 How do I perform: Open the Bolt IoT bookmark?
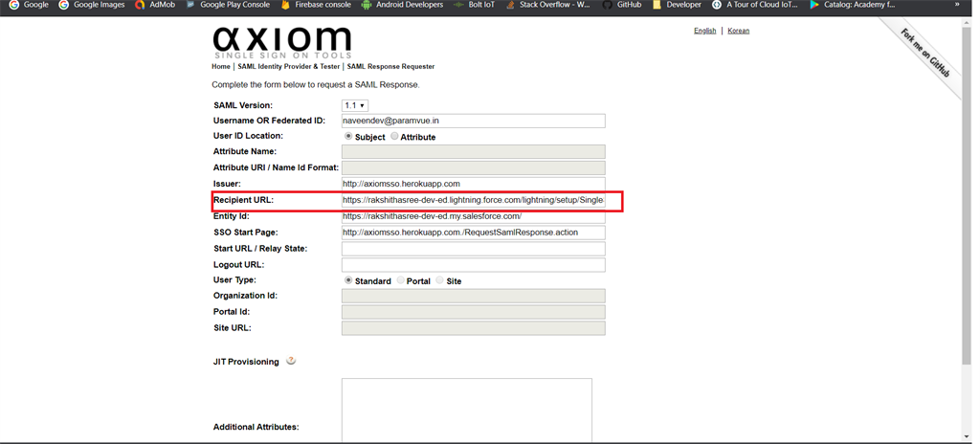coord(475,5)
